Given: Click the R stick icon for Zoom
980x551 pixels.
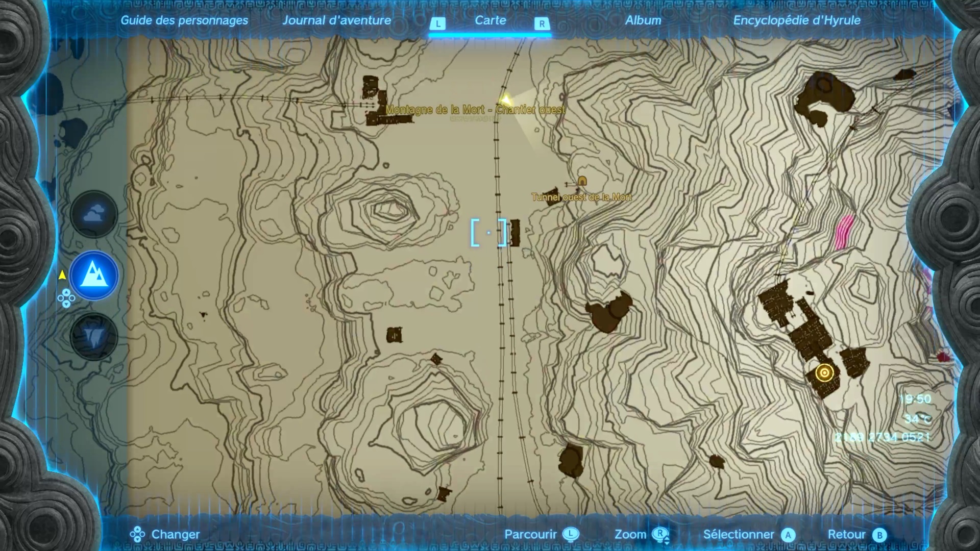Looking at the screenshot, I should click(661, 535).
